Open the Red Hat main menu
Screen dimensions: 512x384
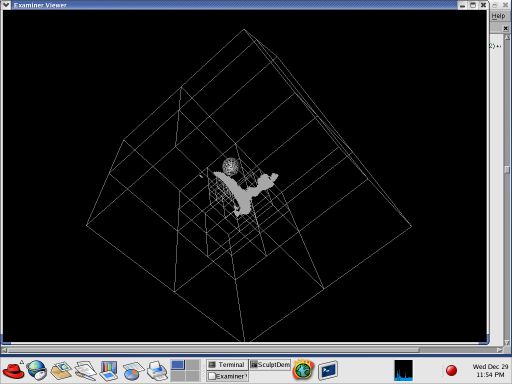[x=13, y=370]
